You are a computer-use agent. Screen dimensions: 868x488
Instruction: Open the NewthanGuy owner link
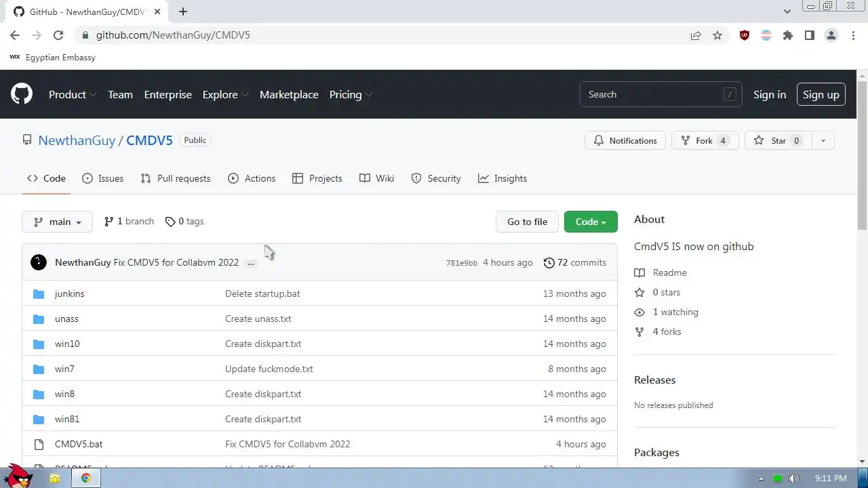(77, 140)
